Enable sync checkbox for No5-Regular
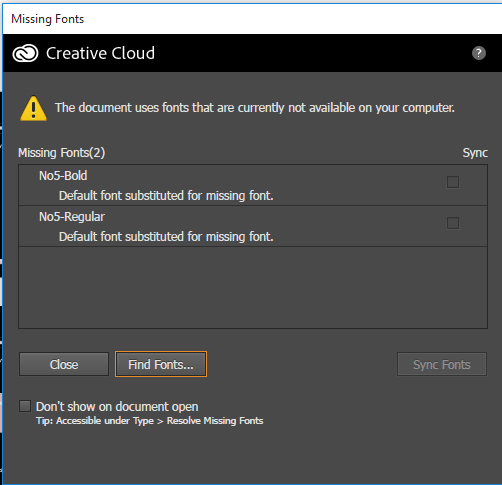The height and width of the screenshot is (485, 502). (x=453, y=223)
